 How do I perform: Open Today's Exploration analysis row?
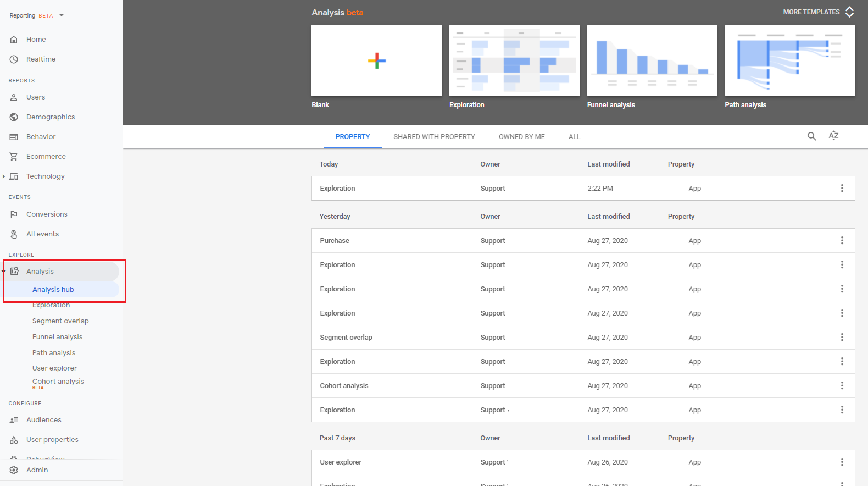[337, 189]
